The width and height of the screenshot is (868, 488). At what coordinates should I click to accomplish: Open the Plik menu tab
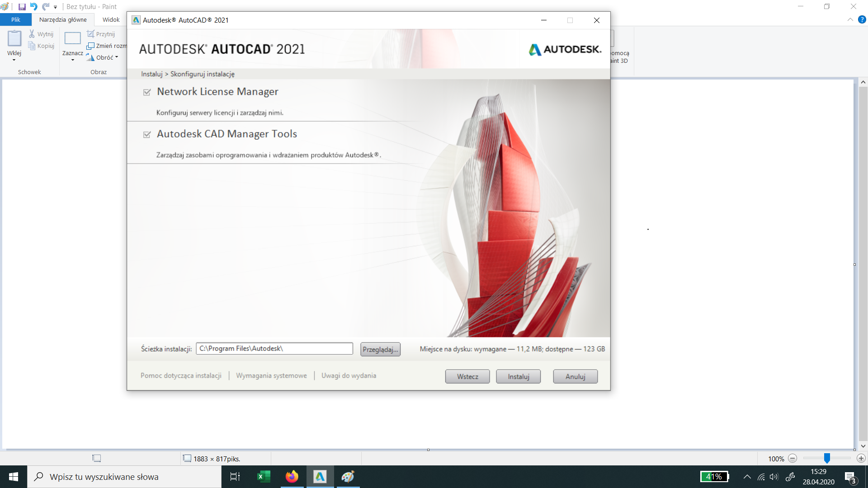(16, 19)
